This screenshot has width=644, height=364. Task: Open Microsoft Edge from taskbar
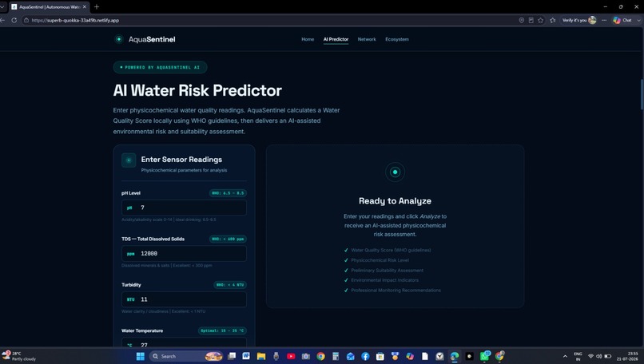tap(455, 356)
